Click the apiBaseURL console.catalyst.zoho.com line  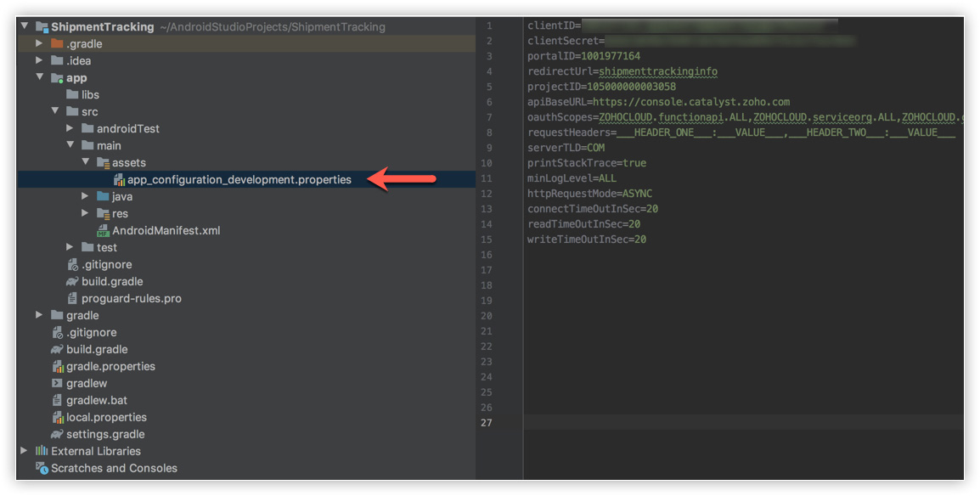point(658,102)
